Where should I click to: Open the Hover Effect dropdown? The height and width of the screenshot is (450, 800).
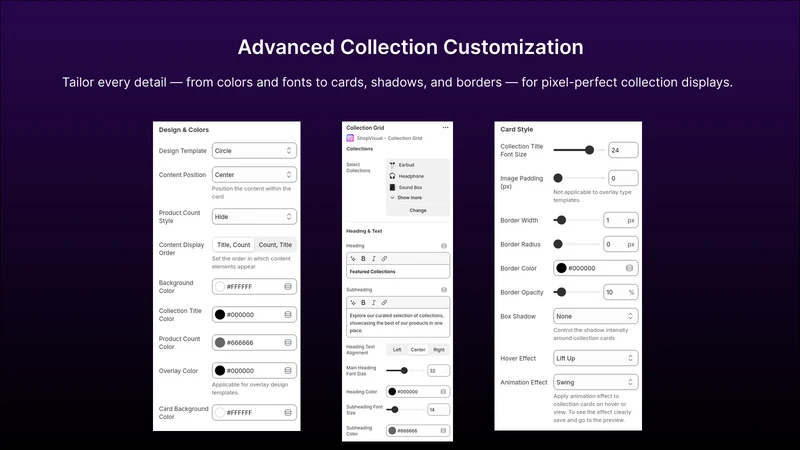595,358
